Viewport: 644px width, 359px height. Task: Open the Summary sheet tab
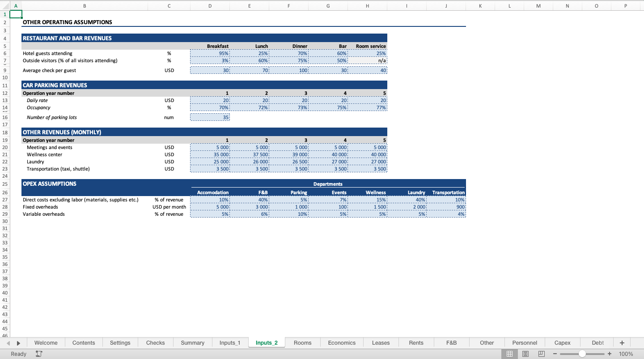coord(192,342)
